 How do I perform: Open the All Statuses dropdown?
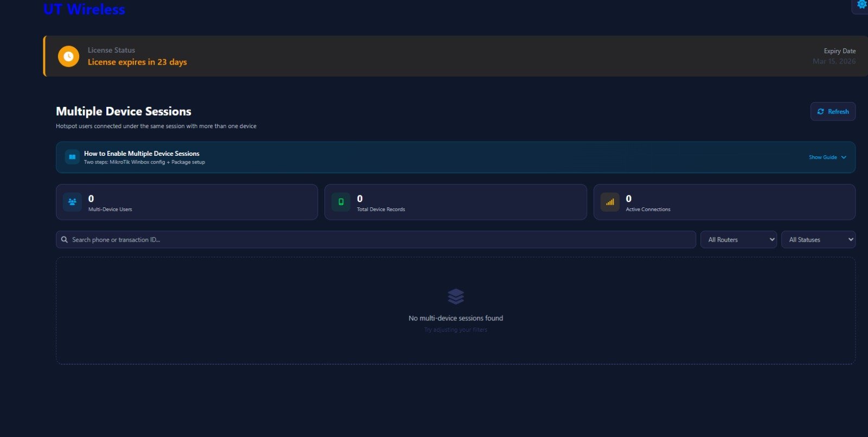click(x=818, y=239)
